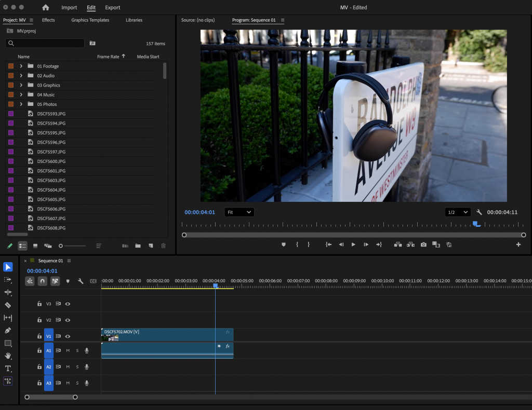
Task: Switch to the Effects panel tab
Action: coord(48,20)
